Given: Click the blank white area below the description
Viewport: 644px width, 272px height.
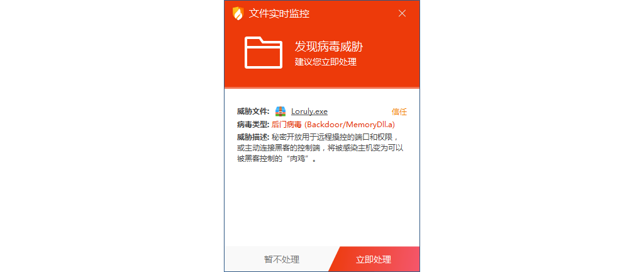Looking at the screenshot, I should pyautogui.click(x=322, y=205).
